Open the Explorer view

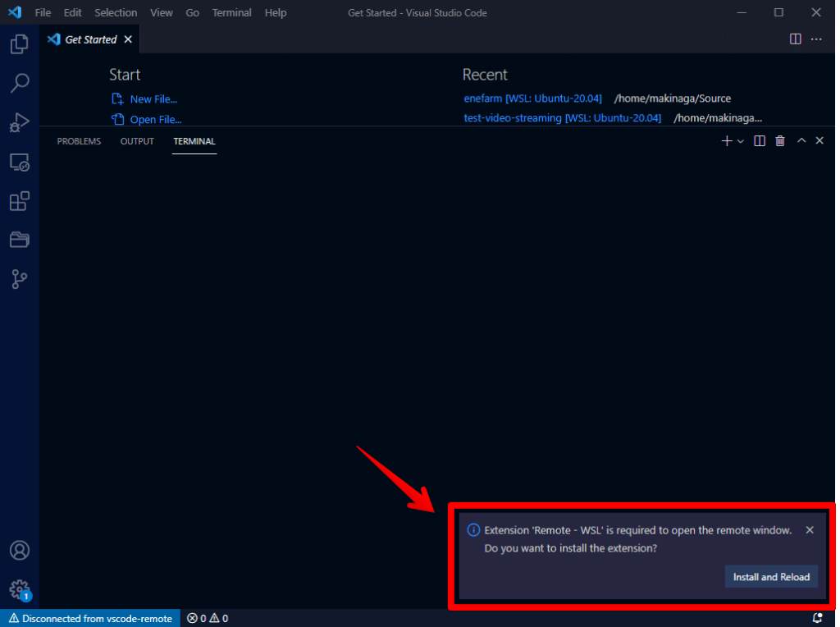point(19,43)
